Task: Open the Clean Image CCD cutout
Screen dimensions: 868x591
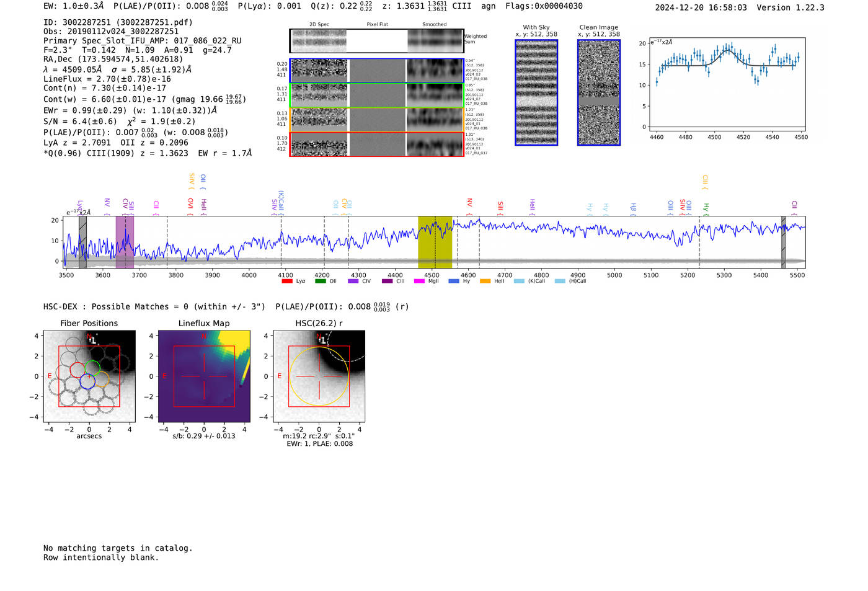Action: [x=599, y=92]
